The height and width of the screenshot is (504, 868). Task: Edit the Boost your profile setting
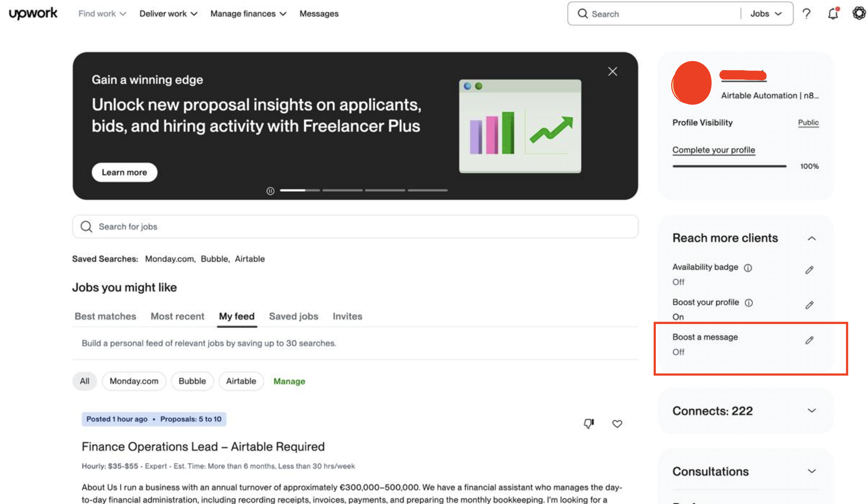click(809, 305)
